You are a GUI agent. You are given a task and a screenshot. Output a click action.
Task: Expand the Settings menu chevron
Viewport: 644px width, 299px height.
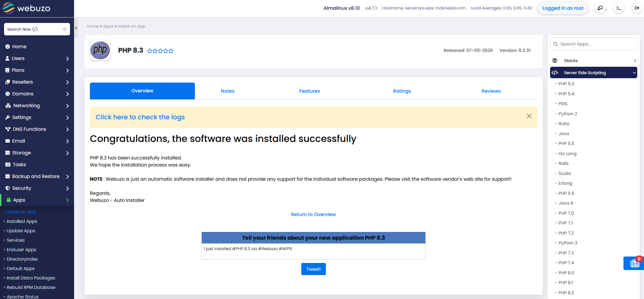pos(67,118)
